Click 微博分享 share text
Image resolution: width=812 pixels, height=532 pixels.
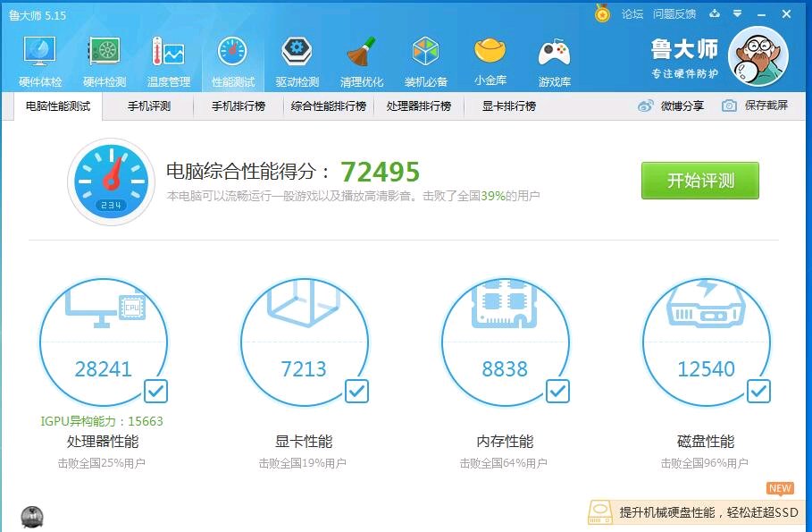[x=682, y=106]
